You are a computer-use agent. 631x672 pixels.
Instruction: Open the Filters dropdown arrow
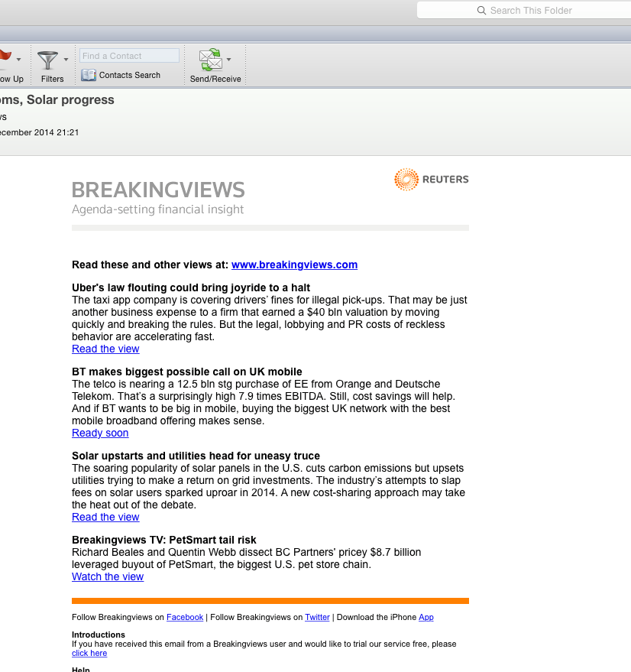66,60
